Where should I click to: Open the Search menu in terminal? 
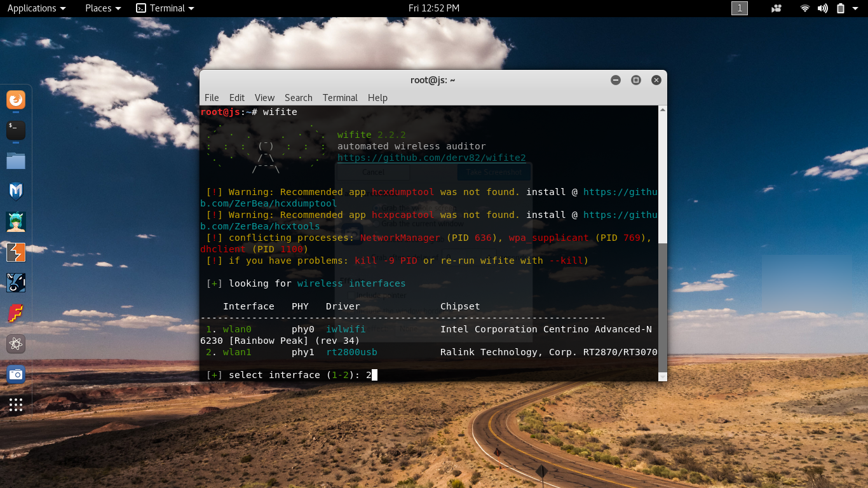(299, 98)
